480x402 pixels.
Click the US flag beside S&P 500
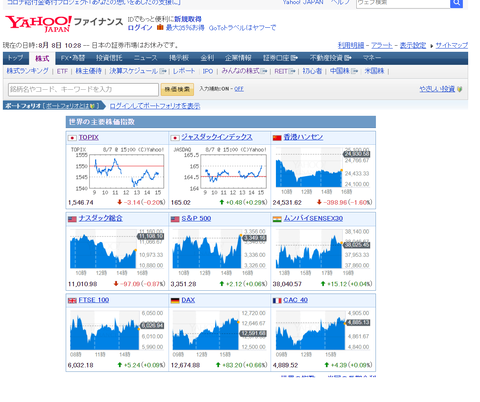(x=175, y=219)
